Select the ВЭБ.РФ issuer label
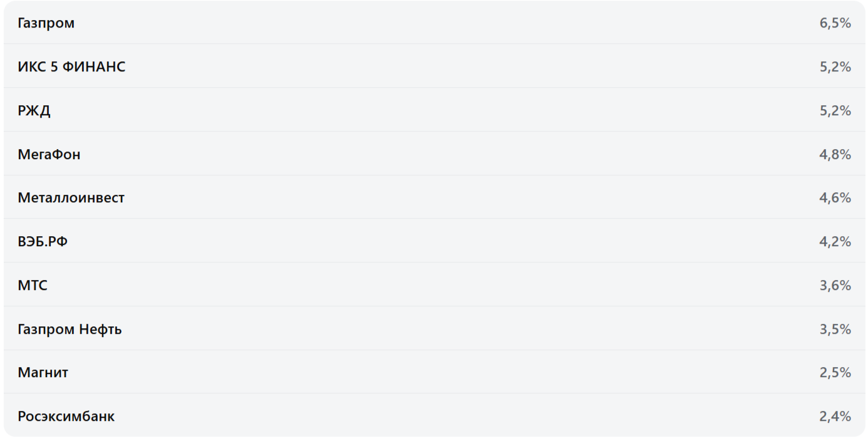 tap(43, 242)
